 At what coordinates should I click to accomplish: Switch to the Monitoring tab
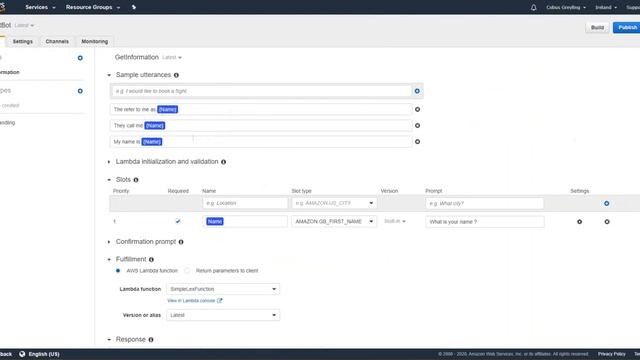pyautogui.click(x=95, y=42)
